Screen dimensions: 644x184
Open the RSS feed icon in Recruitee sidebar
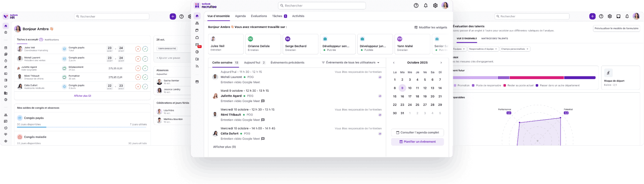197,67
